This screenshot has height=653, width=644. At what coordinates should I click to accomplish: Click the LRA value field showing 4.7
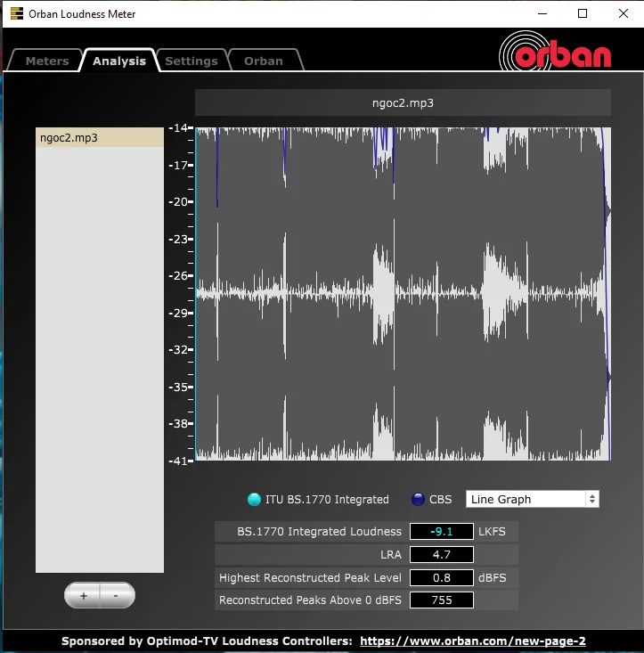tap(441, 554)
